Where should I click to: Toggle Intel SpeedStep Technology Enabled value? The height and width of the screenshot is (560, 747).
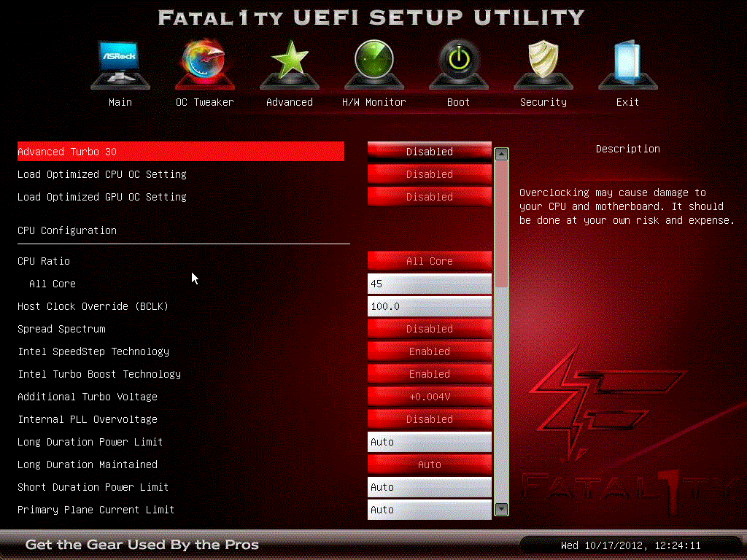click(429, 351)
